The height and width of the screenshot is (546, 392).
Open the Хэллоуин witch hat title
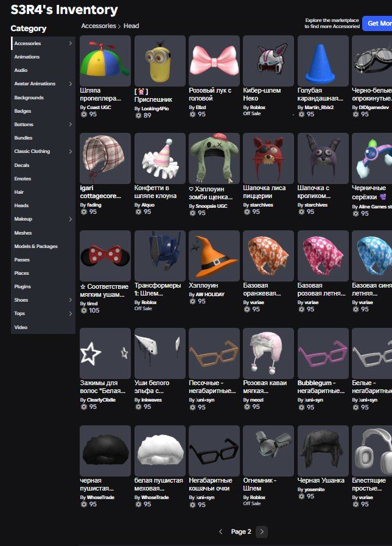pos(203,285)
